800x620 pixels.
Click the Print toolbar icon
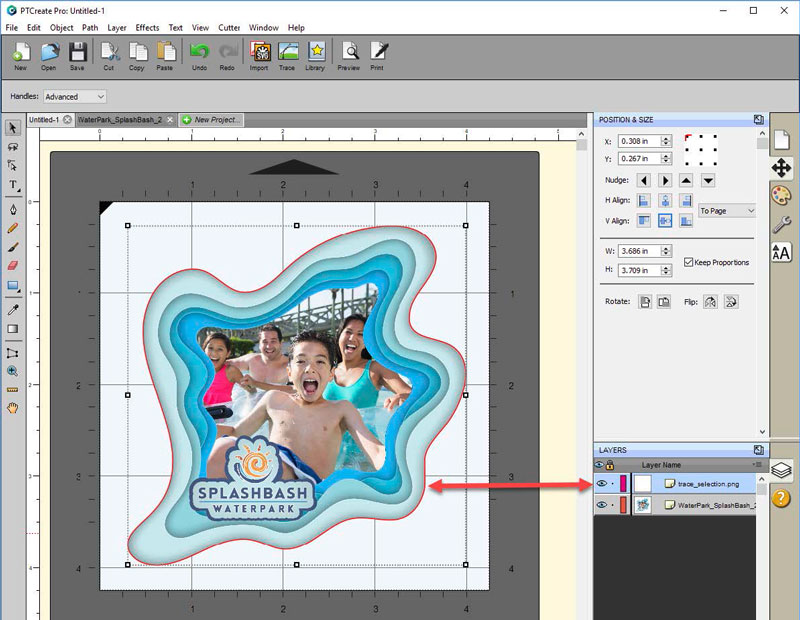tap(378, 56)
